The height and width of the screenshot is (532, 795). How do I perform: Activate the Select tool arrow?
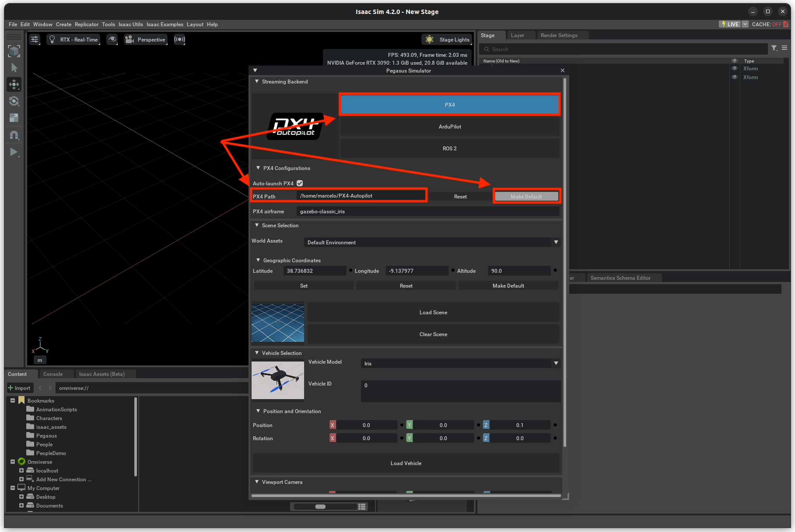pos(14,68)
